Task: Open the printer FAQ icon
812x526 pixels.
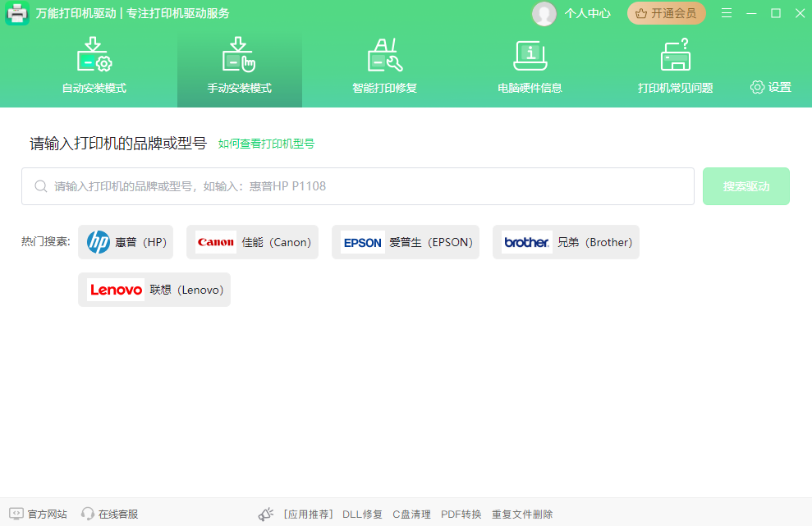Action: pos(675,54)
